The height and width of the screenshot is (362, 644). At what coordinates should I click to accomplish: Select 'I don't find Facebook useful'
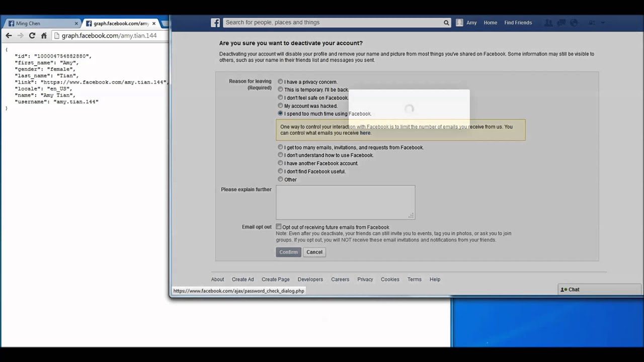(280, 171)
